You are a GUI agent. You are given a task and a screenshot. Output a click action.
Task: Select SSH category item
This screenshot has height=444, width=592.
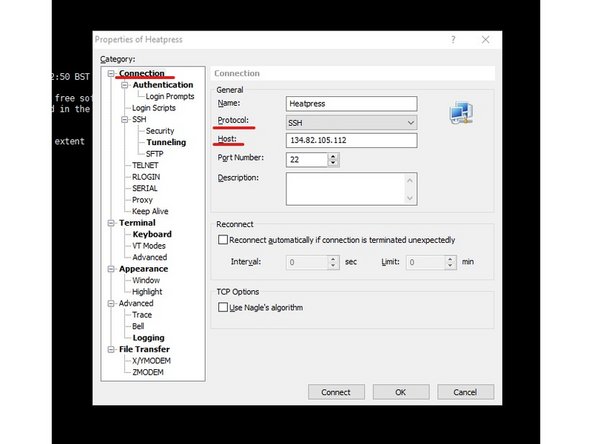[139, 119]
